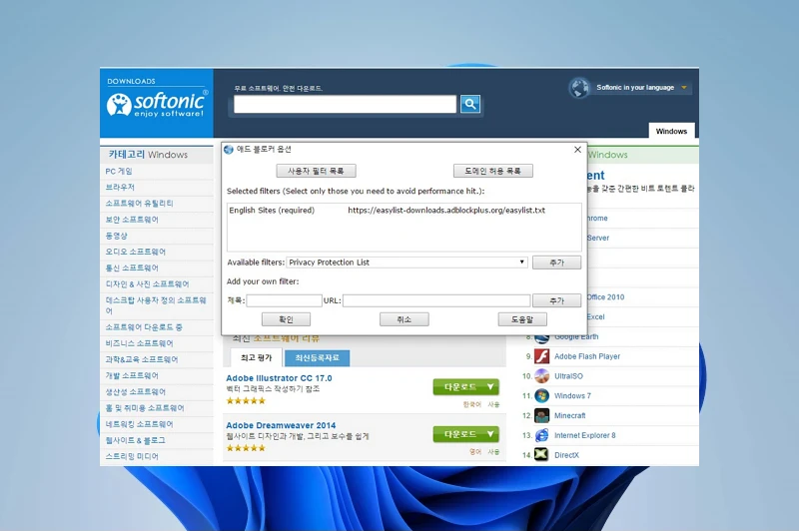The width and height of the screenshot is (799, 532).
Task: Confirm with the 확인 button
Action: (286, 319)
